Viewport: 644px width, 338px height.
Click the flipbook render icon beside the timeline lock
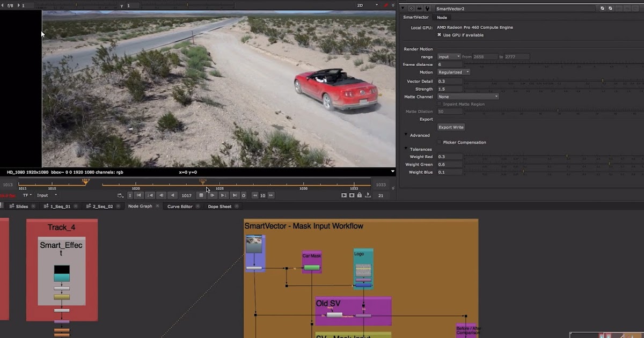pyautogui.click(x=367, y=195)
